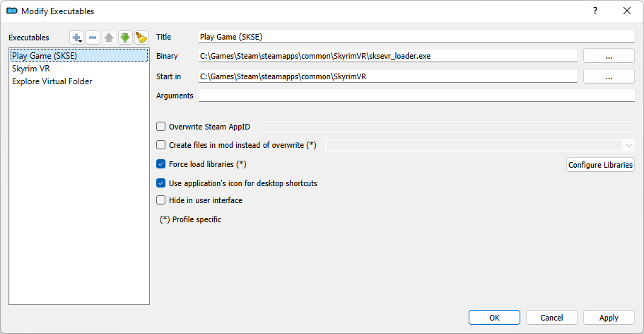Click the add executable plus icon
Viewport: 644px width, 334px height.
[77, 38]
